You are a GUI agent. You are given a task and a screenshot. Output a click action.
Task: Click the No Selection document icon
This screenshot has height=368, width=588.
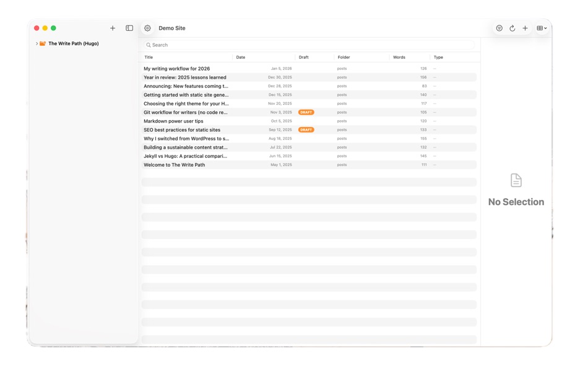(x=516, y=180)
